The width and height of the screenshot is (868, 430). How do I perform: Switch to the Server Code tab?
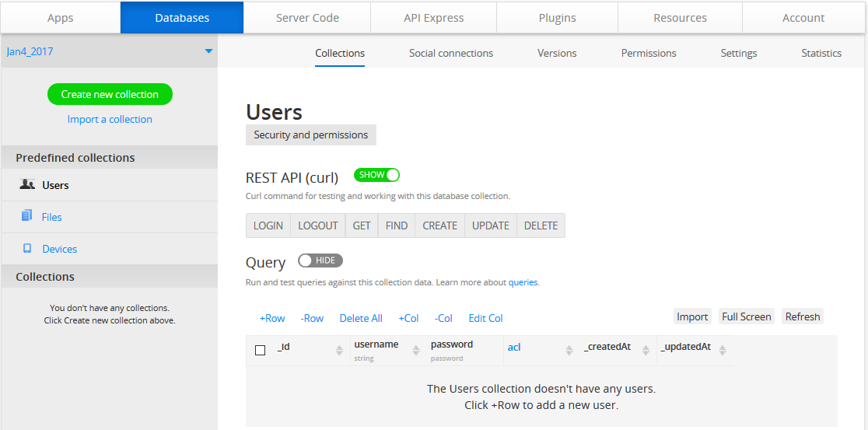tap(307, 18)
